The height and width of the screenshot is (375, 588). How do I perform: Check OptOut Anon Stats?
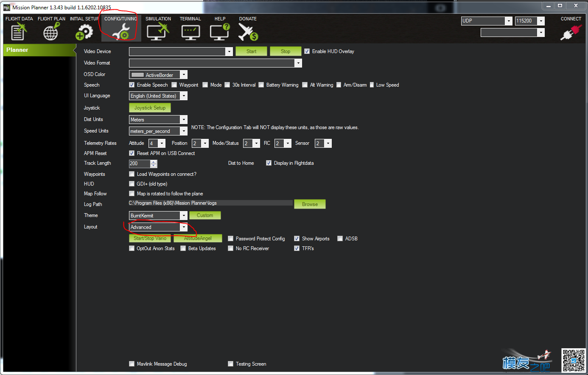click(x=132, y=248)
